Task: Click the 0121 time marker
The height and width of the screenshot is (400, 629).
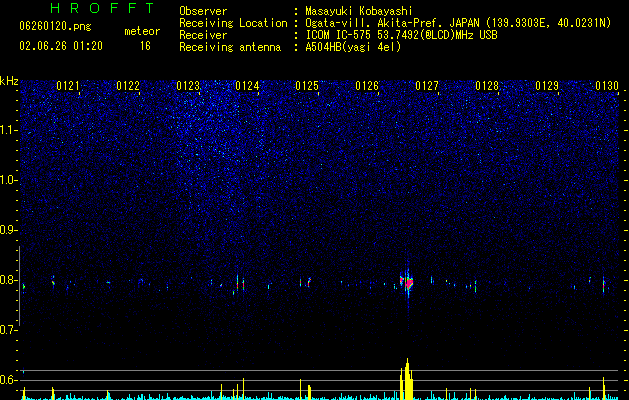Action: coord(68,86)
